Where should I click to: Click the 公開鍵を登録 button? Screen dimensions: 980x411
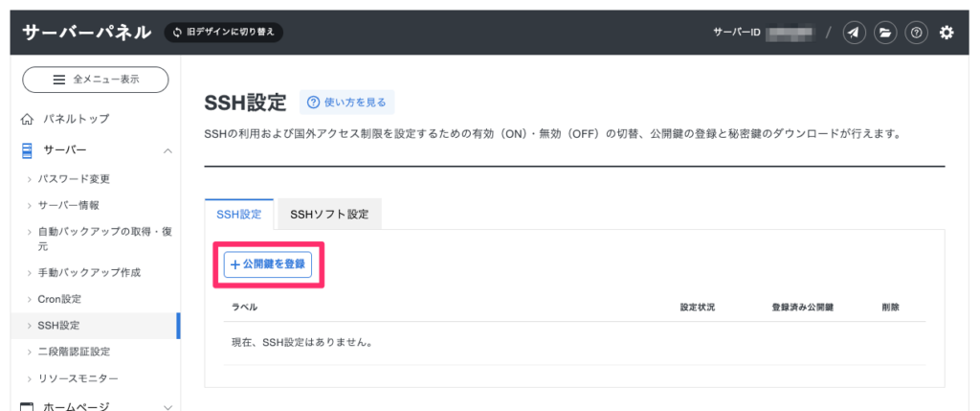coord(268,263)
